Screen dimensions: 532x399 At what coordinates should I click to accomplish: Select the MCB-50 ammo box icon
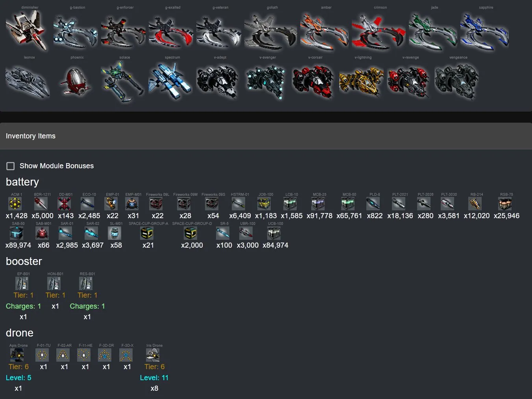coord(348,203)
